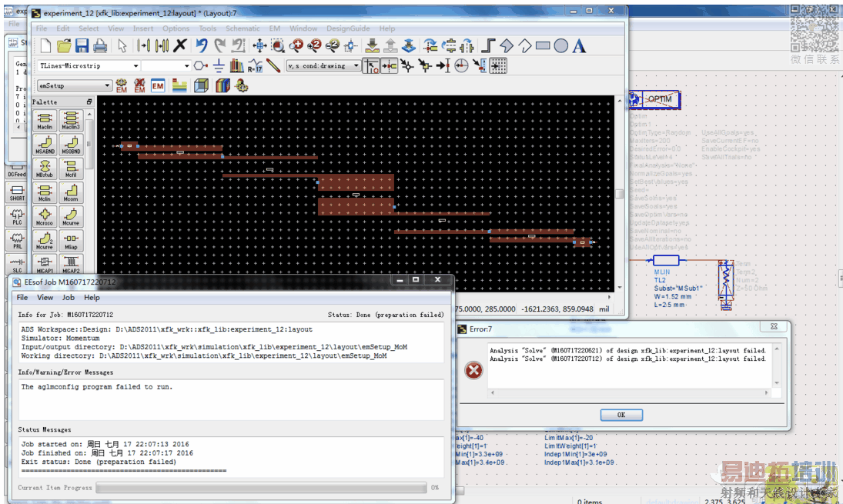Select the rectangle drawing tool
The width and height of the screenshot is (843, 504).
point(543,46)
